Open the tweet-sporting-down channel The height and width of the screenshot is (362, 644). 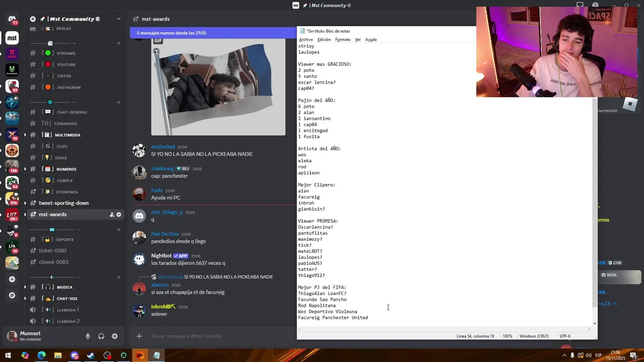click(75, 203)
